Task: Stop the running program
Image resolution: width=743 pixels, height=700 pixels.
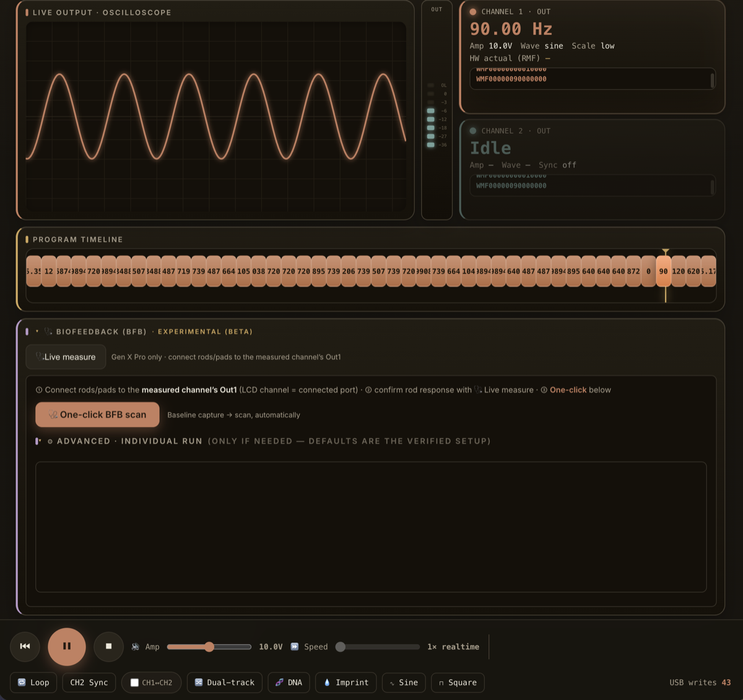Action: [108, 646]
